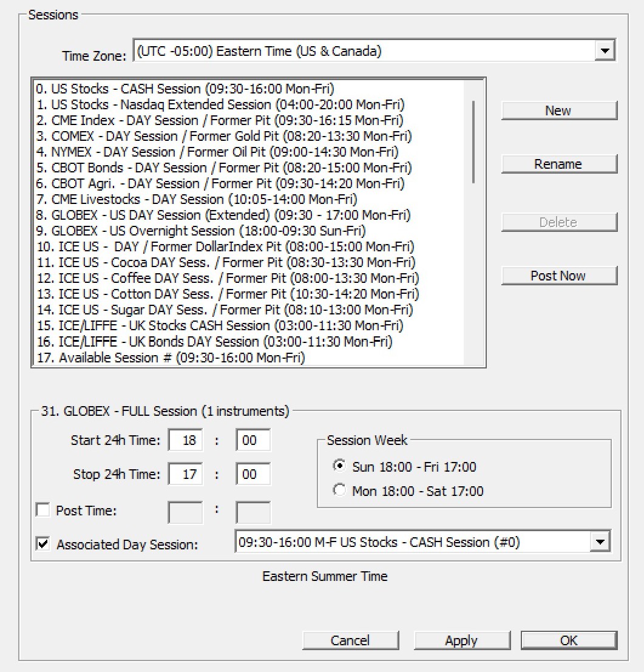This screenshot has width=644, height=672.
Task: Click the New button
Action: pyautogui.click(x=559, y=110)
